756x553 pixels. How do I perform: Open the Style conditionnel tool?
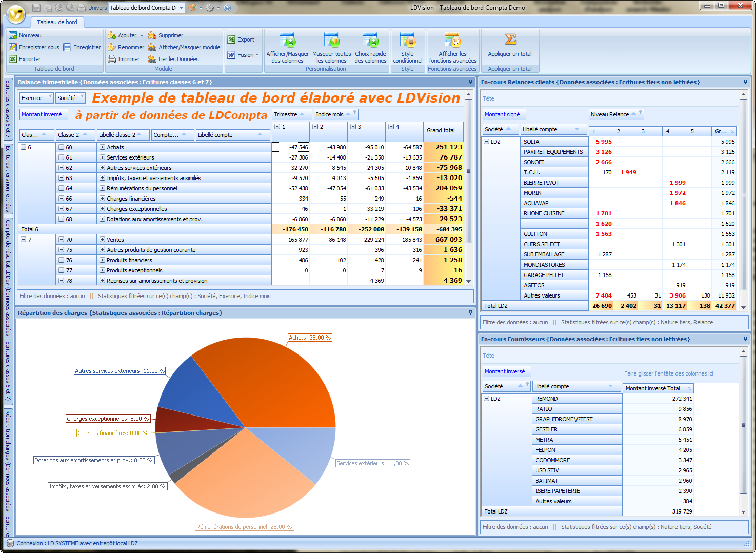click(407, 41)
